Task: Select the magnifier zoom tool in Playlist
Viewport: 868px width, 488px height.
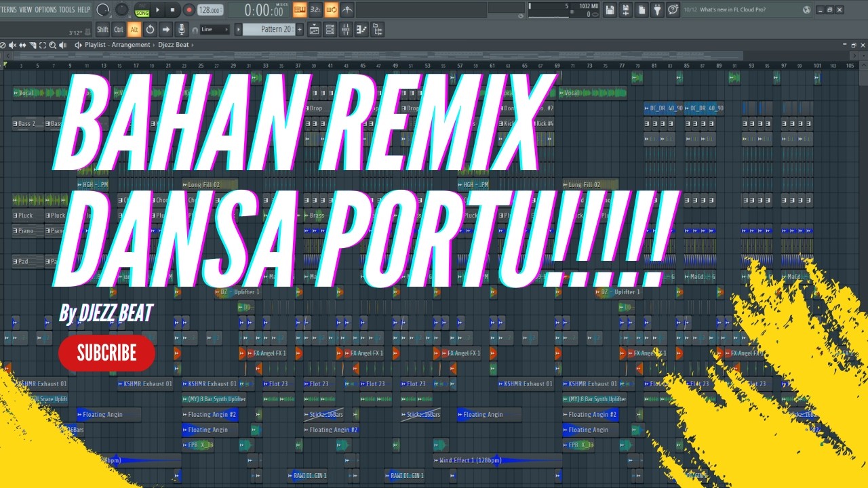Action: pyautogui.click(x=53, y=45)
